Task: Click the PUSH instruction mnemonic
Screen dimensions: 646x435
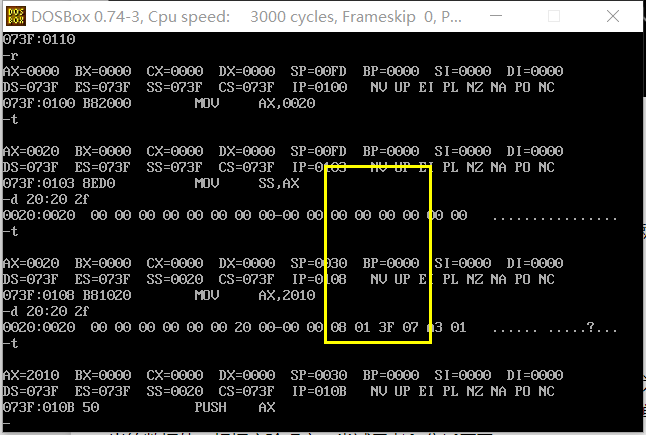Action: 211,407
